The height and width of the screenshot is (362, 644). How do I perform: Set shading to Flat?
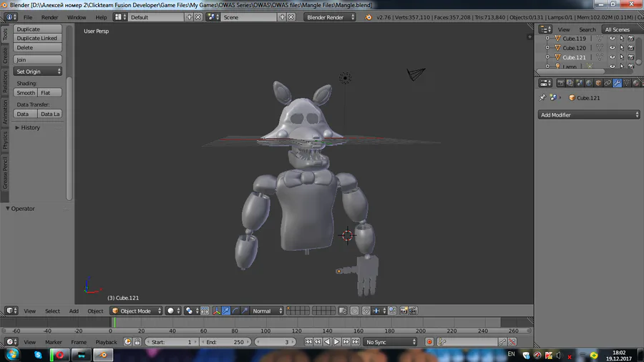[49, 93]
